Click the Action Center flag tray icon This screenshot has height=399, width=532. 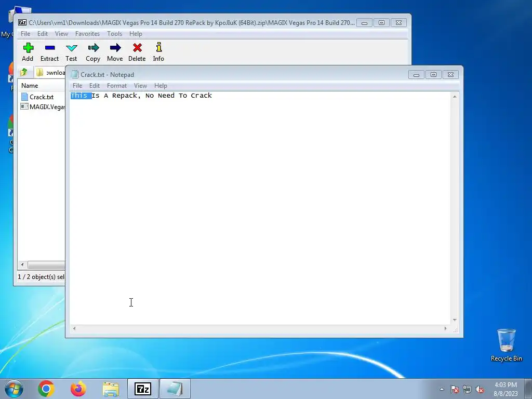[x=455, y=389]
